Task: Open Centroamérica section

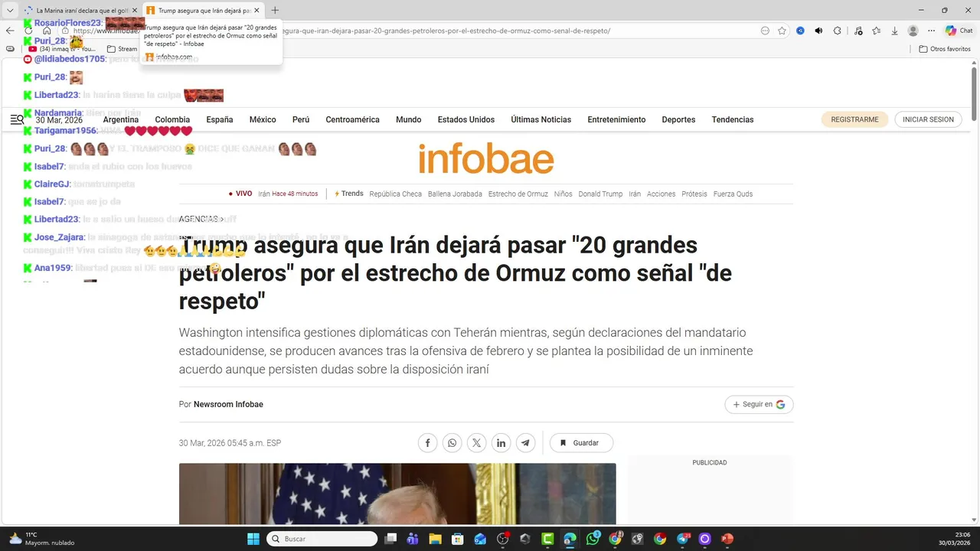Action: click(x=352, y=119)
